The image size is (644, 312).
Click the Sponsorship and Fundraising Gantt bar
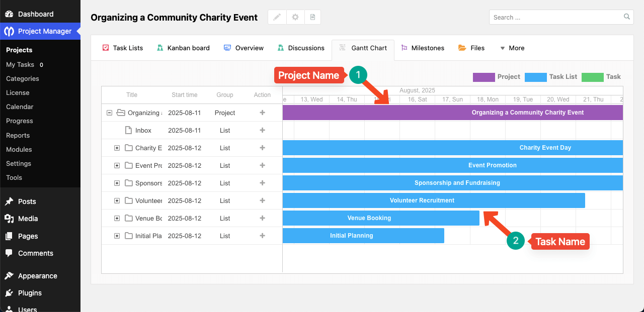click(453, 183)
